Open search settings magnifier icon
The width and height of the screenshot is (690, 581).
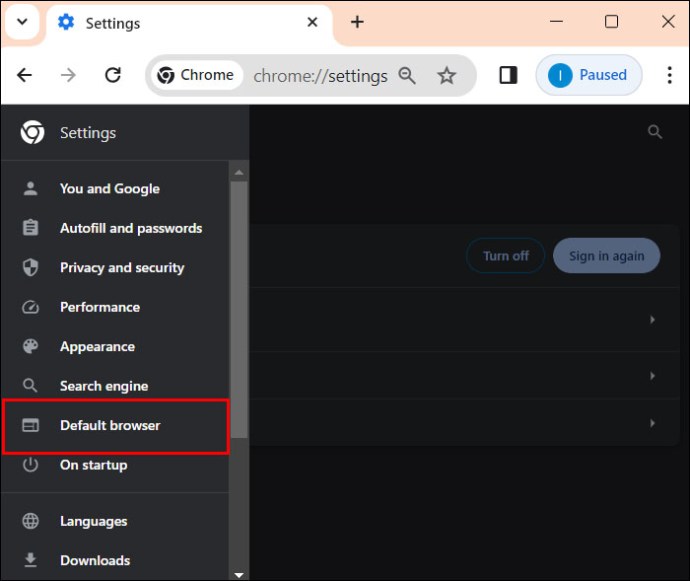[x=655, y=131]
